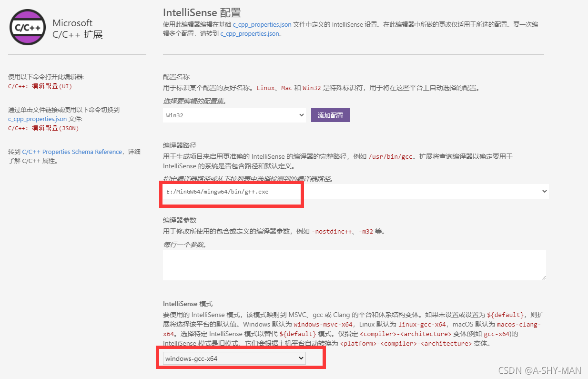This screenshot has width=588, height=379.
Task: Open the Win32 configuration name dropdown
Action: coord(234,115)
